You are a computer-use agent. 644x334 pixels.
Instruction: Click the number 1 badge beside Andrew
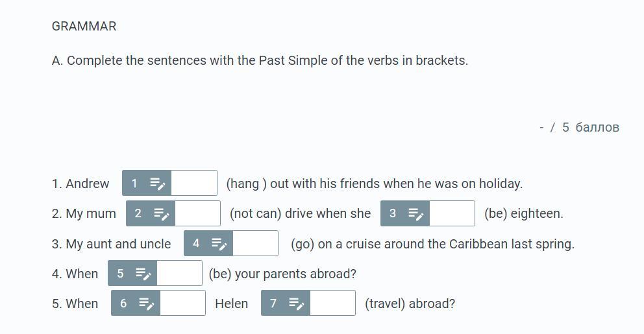point(134,184)
